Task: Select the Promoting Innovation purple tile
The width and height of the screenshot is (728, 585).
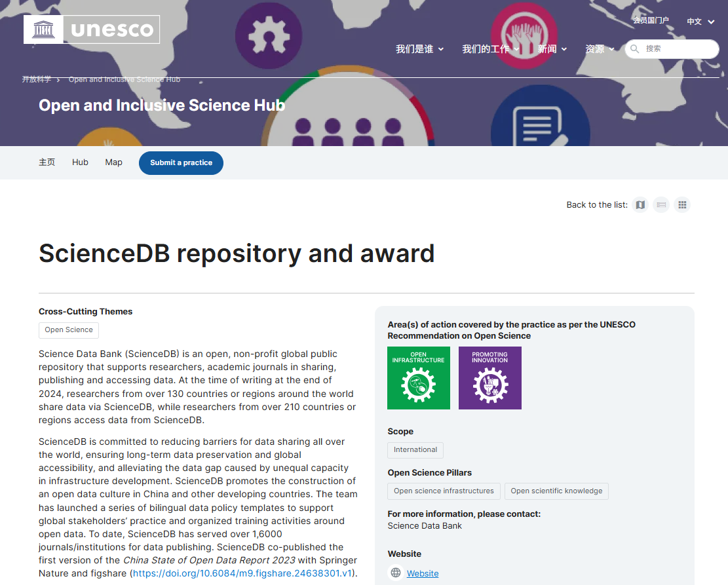Action: (x=490, y=378)
